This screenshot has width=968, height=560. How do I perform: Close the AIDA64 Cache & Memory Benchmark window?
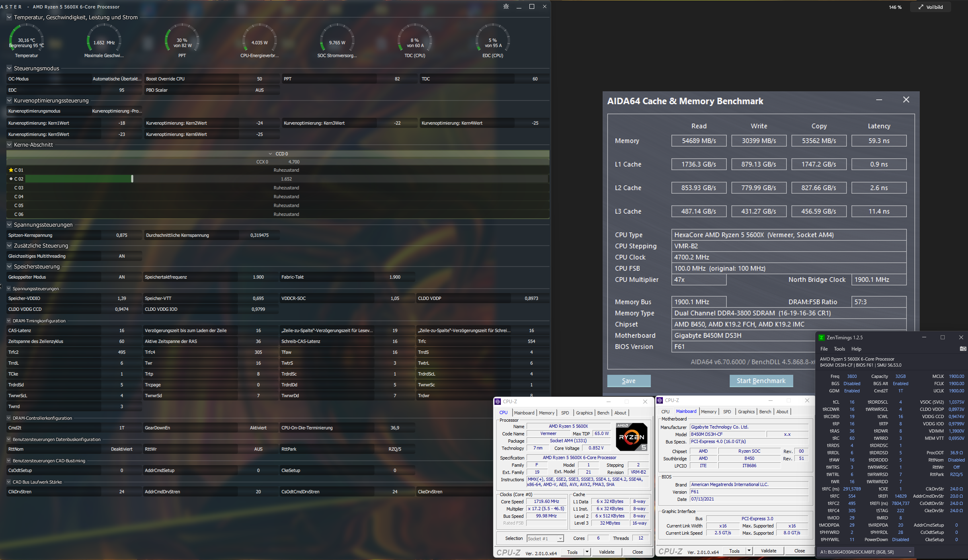click(x=906, y=100)
